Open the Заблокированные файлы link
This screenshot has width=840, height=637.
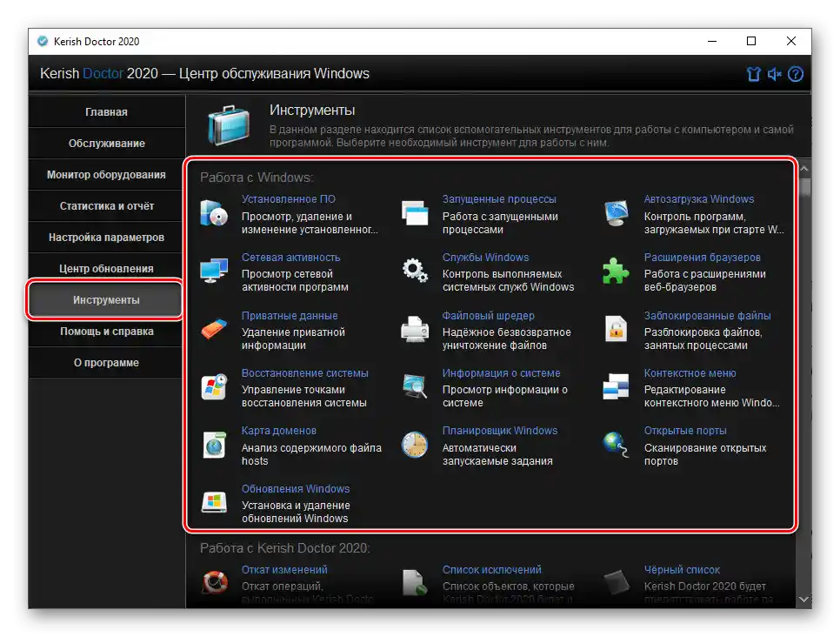point(707,316)
